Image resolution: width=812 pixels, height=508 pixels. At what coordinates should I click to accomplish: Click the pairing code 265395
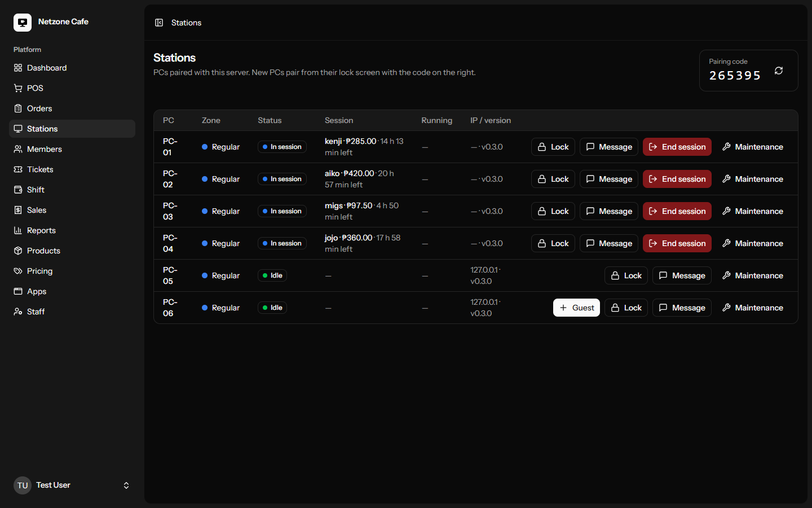735,76
